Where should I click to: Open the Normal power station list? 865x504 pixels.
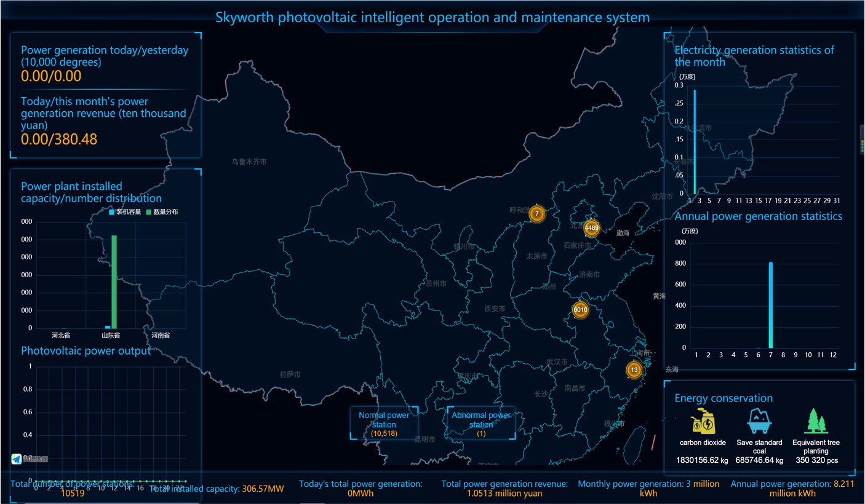pyautogui.click(x=384, y=423)
